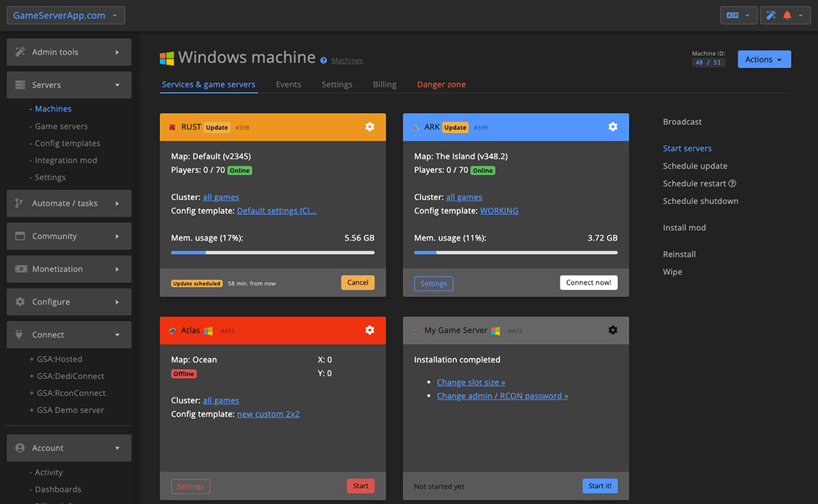The width and height of the screenshot is (818, 504).
Task: Click the ARK game icon in card header
Action: click(x=416, y=127)
